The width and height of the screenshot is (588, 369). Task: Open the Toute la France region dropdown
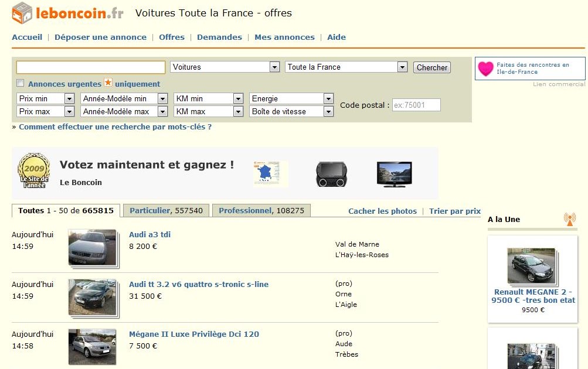(x=346, y=67)
